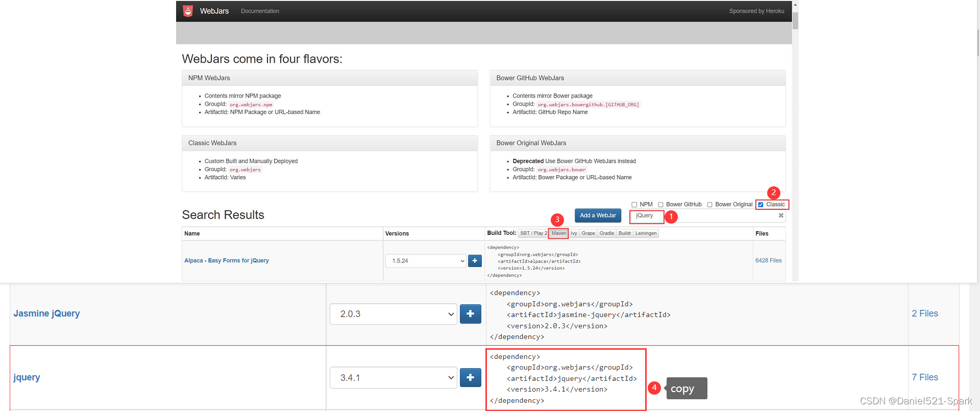Screen dimensions: 980x411
Task: Click the org.webjars.bower GroupId code text
Action: click(561, 170)
